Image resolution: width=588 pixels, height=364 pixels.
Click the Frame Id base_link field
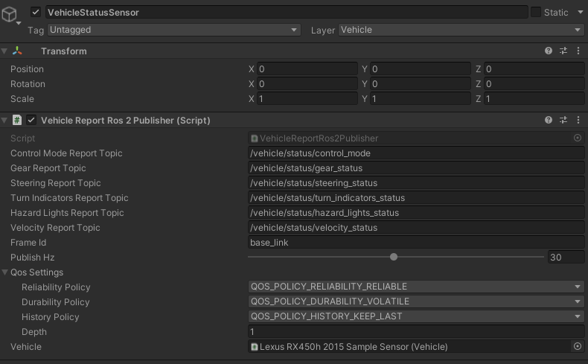416,243
